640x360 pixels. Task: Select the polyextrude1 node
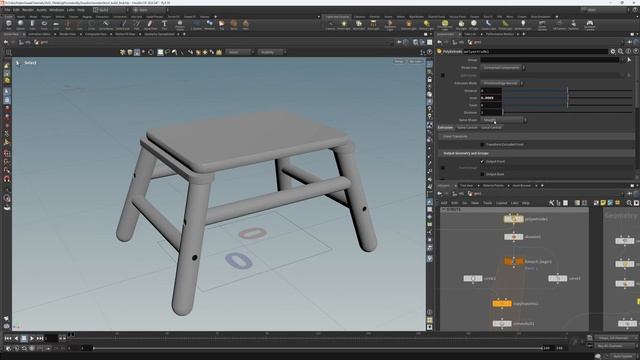[513, 219]
